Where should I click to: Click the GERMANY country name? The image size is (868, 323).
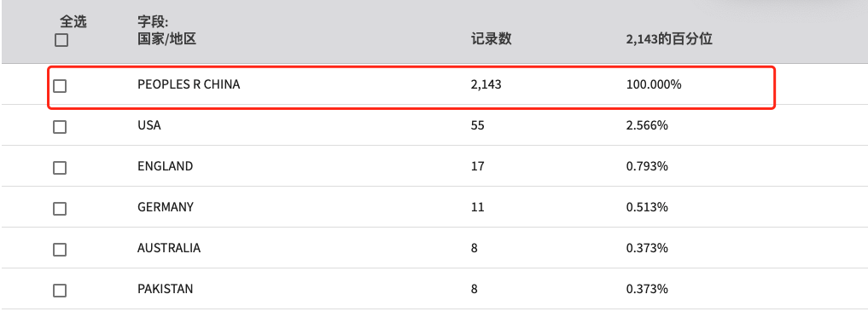pyautogui.click(x=166, y=207)
